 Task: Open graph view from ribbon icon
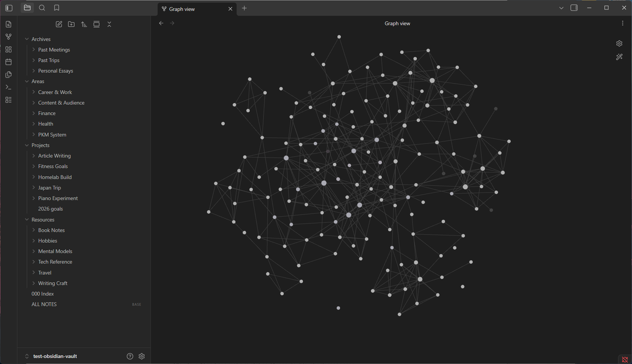click(9, 37)
